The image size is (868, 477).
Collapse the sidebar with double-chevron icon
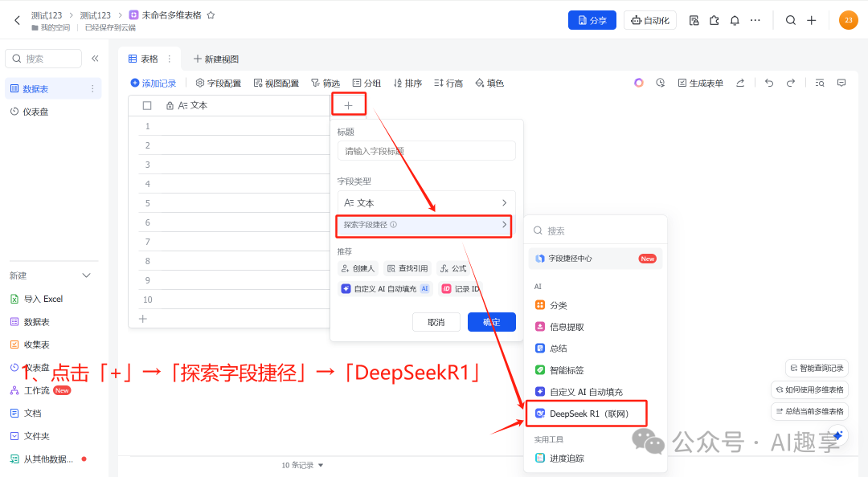tap(95, 59)
